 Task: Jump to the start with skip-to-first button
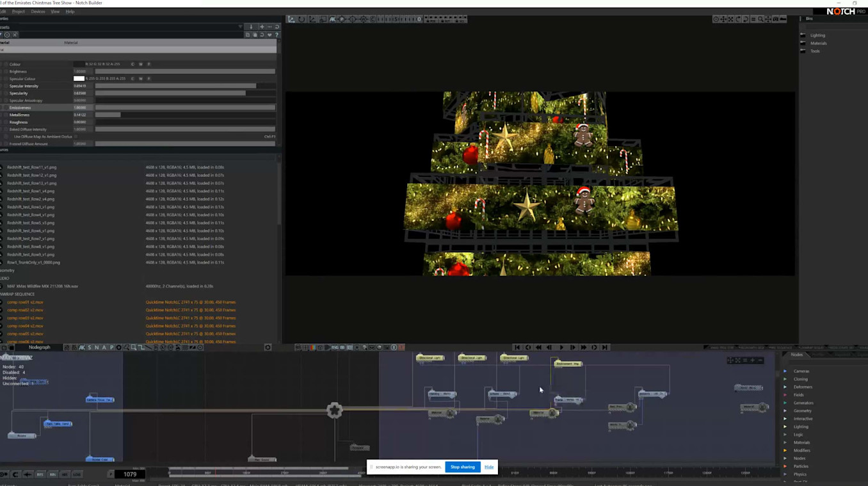tap(517, 348)
